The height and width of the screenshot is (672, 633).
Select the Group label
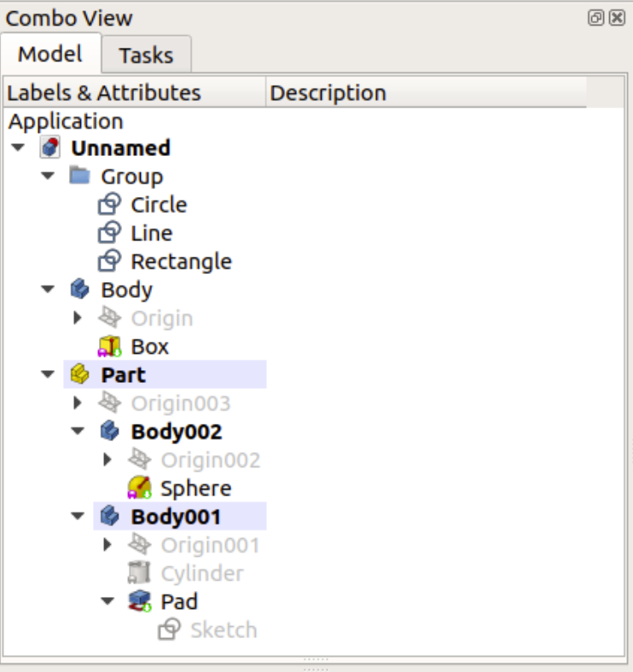click(x=132, y=177)
